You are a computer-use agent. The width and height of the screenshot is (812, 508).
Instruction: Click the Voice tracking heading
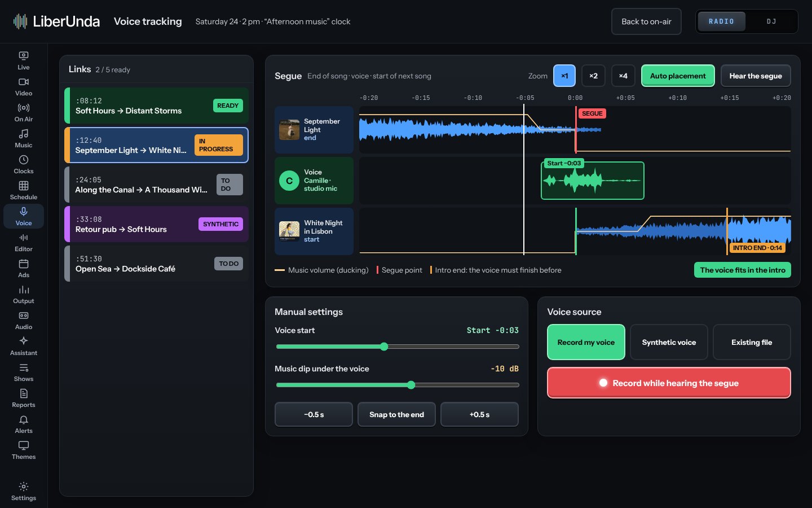(148, 21)
